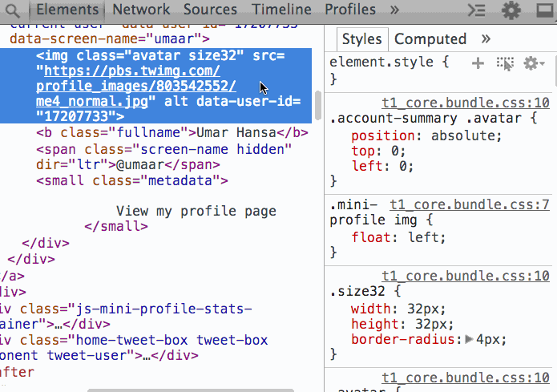This screenshot has width=557, height=392.
Task: Select the Timeline tab
Action: click(281, 10)
